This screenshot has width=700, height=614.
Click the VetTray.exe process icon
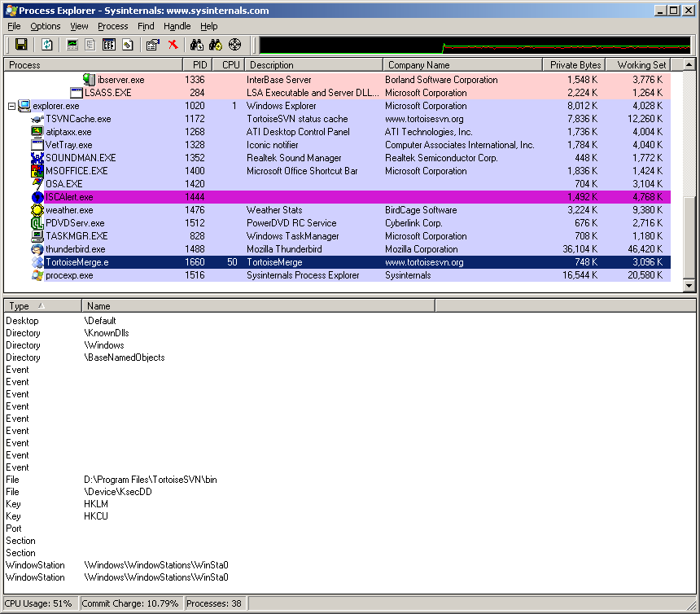(37, 145)
